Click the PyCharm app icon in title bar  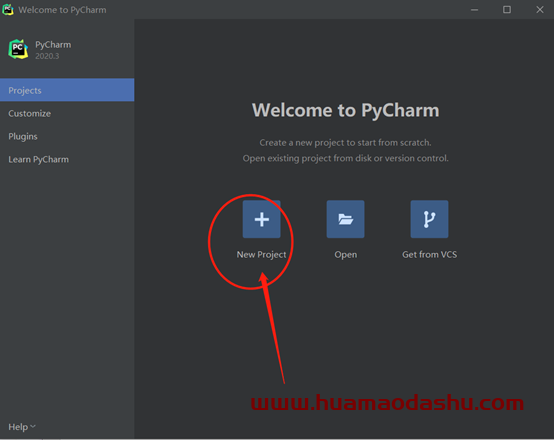[x=8, y=10]
